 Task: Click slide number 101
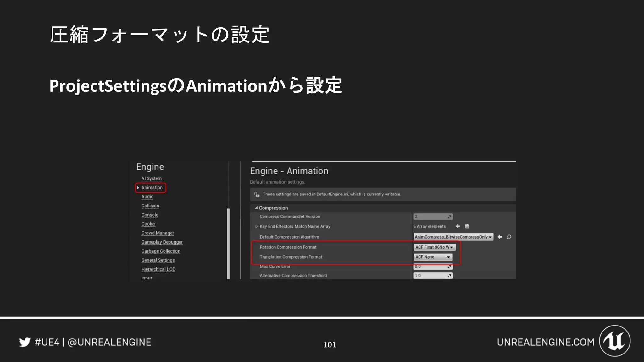click(x=330, y=345)
